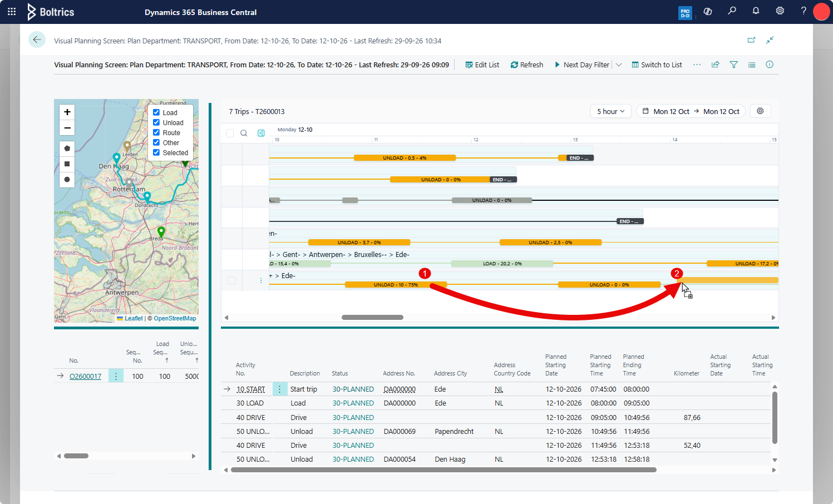
Task: Select the rectangle draw tool on the map
Action: point(67,164)
